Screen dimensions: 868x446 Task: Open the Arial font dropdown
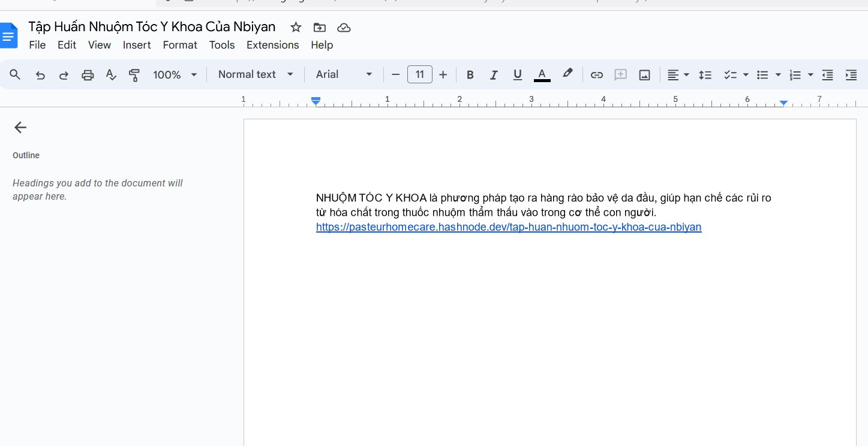click(x=344, y=74)
